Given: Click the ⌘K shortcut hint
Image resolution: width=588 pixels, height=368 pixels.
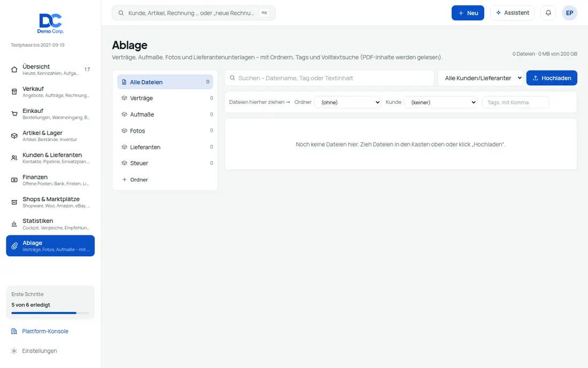Looking at the screenshot, I should tap(265, 13).
